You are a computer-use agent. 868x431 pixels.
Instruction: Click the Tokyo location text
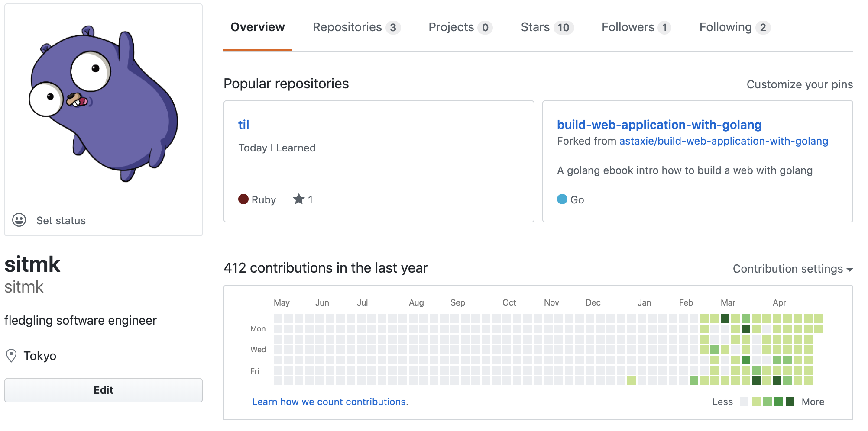click(40, 356)
